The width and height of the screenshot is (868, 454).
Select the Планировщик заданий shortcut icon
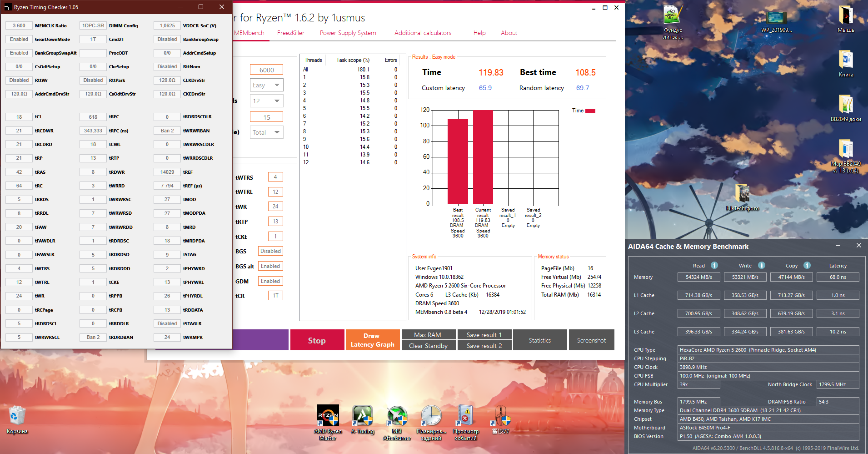(431, 416)
